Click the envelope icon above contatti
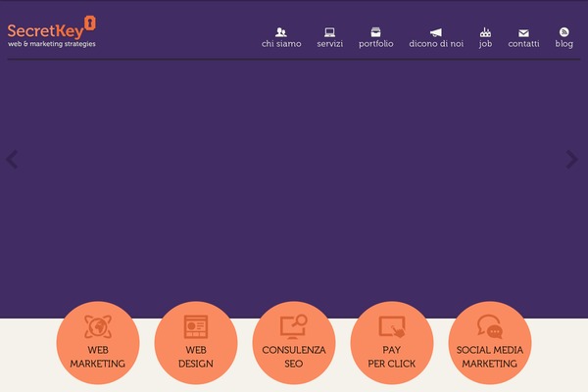588x392 pixels. tap(523, 32)
